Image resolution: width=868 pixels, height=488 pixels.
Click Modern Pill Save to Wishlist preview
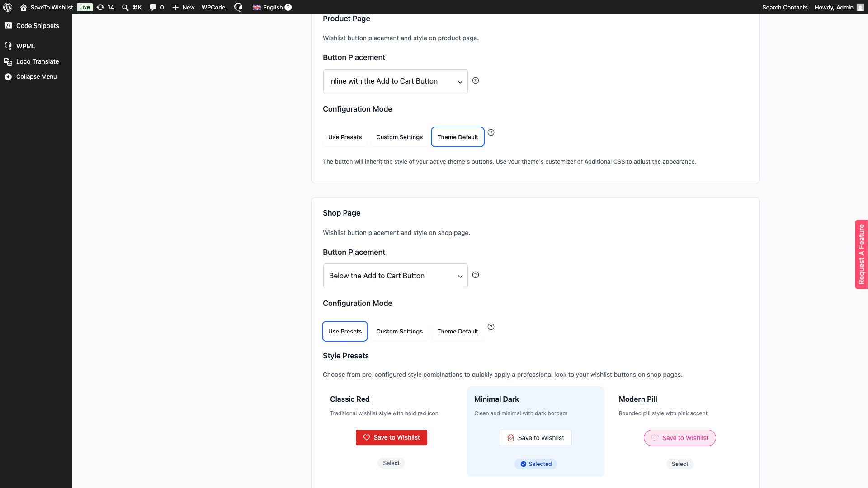pyautogui.click(x=679, y=438)
